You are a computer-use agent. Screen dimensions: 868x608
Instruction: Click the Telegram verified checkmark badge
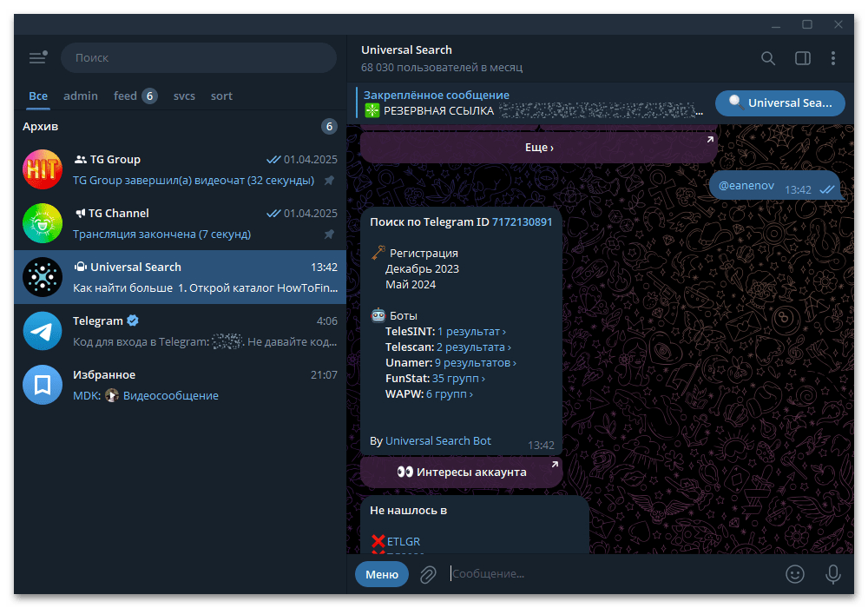pos(132,320)
